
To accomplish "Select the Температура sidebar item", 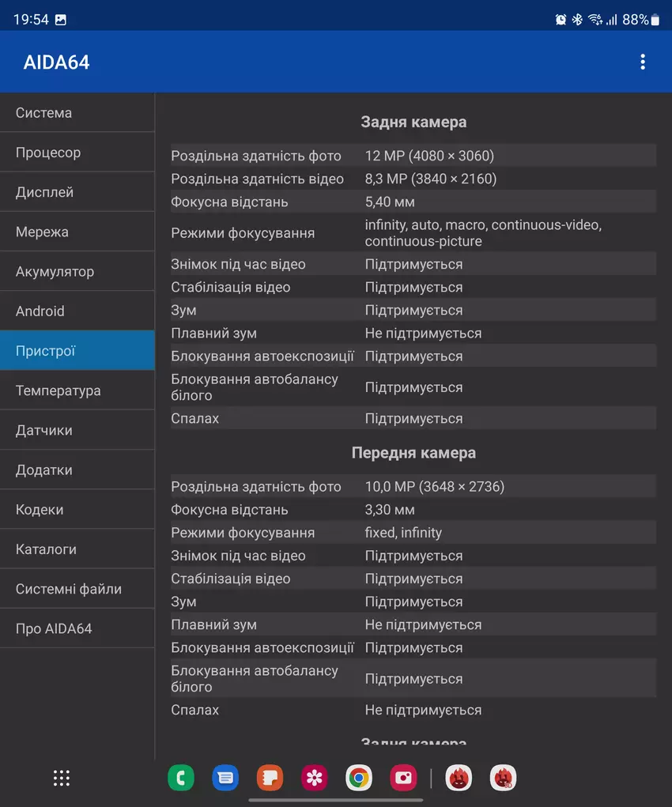I will coord(77,390).
